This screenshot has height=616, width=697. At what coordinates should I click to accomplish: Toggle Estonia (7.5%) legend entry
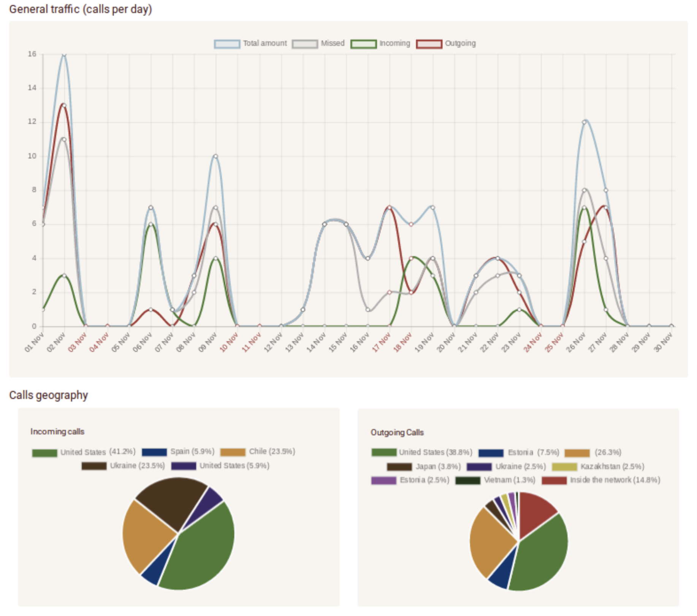click(519, 452)
